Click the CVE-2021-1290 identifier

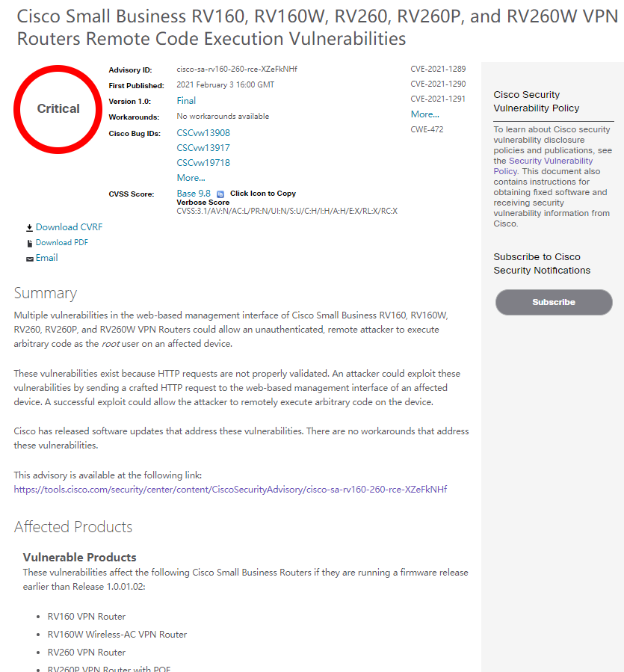(x=438, y=84)
